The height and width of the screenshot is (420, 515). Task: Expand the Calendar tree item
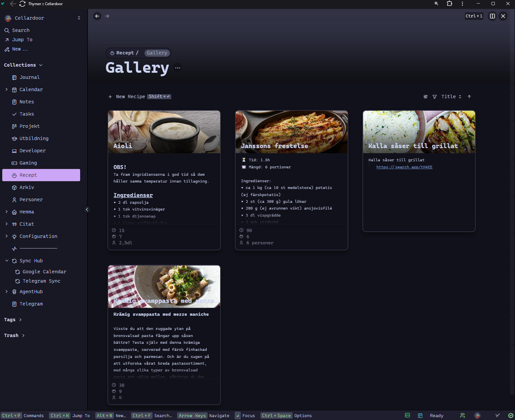pos(6,89)
